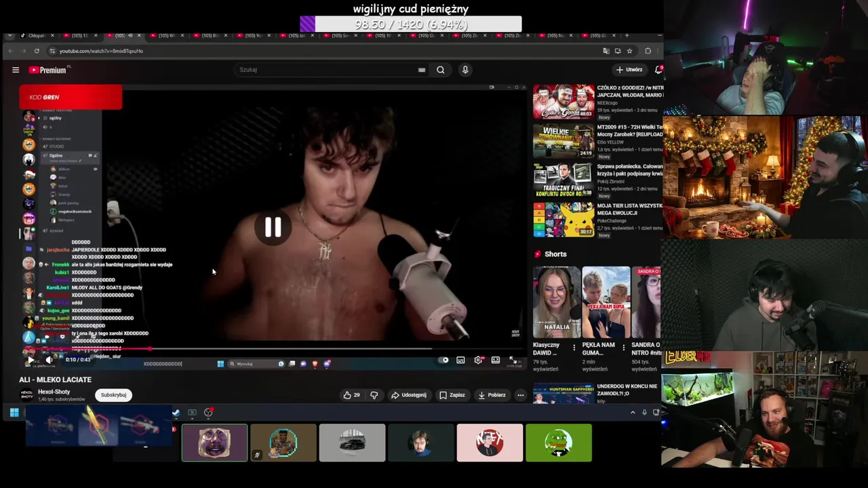This screenshot has width=868, height=488.
Task: Bookmark this page with star icon
Action: pos(629,51)
